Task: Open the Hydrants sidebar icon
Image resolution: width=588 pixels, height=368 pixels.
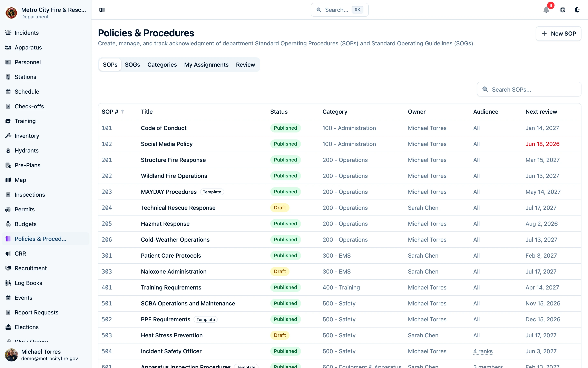Action: (8, 150)
